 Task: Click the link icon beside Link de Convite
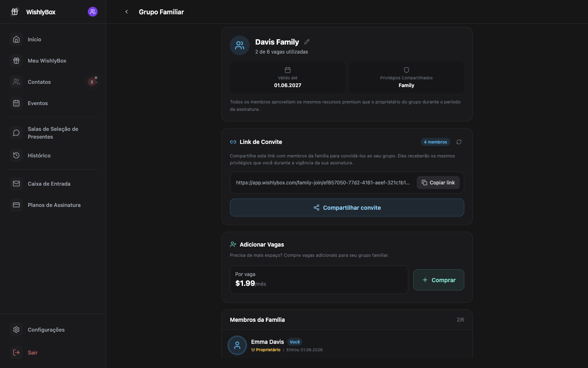[x=233, y=142]
